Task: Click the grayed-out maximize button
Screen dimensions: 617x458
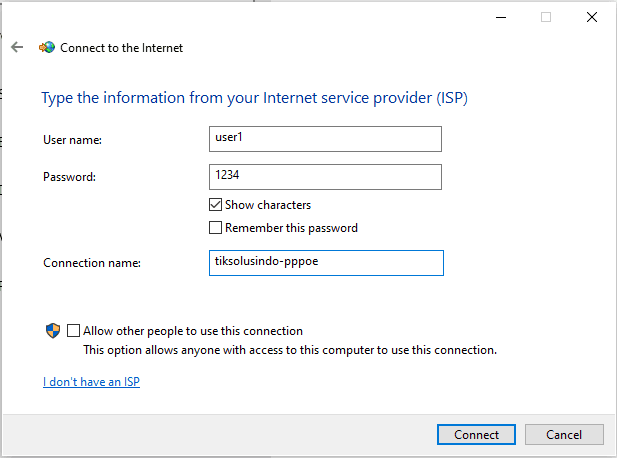Action: coord(546,17)
